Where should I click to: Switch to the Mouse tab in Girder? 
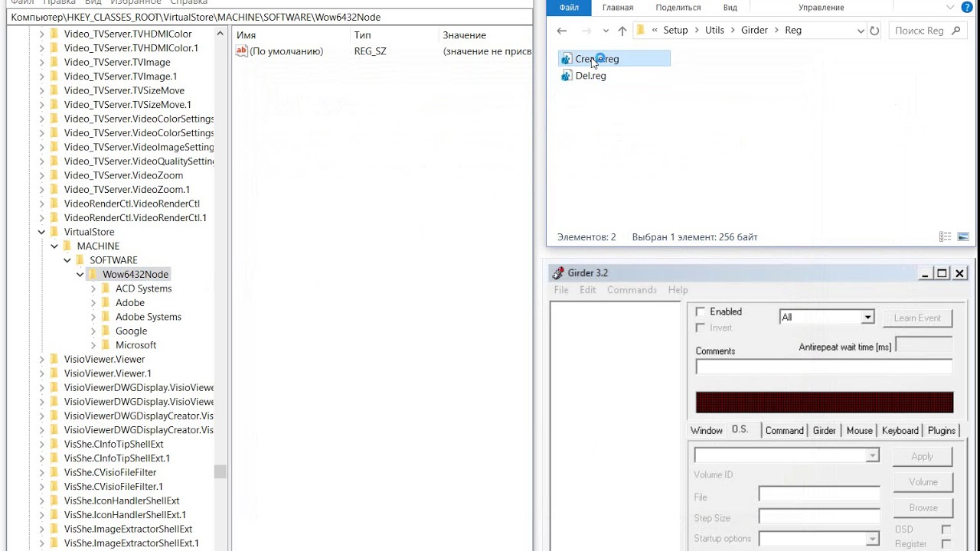click(859, 431)
